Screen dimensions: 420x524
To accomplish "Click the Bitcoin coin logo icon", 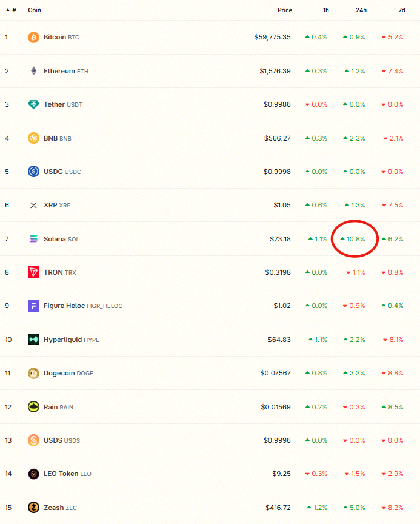I will [33, 37].
